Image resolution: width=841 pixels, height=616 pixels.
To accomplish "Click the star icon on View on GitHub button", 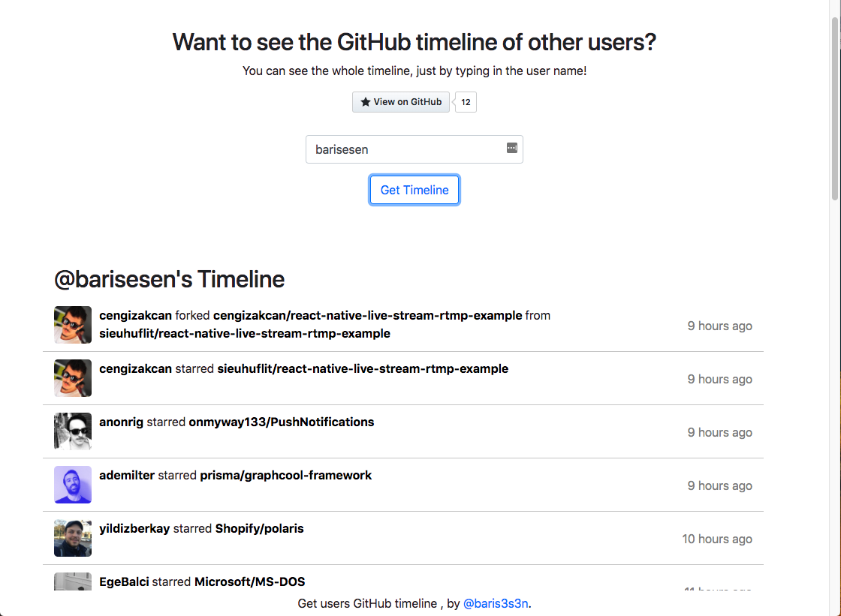I will pos(366,102).
